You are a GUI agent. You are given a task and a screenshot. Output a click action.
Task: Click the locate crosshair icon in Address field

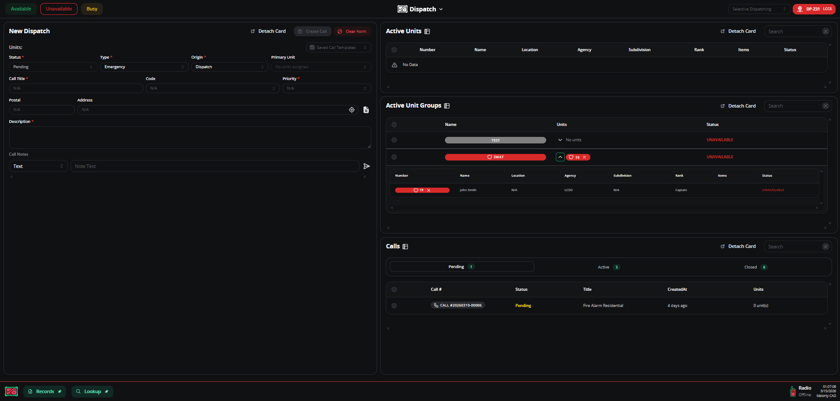tap(352, 110)
